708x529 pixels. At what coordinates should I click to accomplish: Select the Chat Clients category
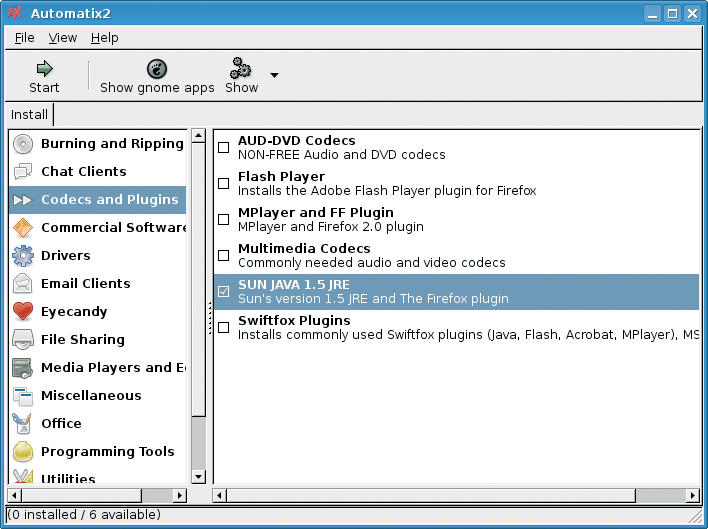(x=98, y=172)
